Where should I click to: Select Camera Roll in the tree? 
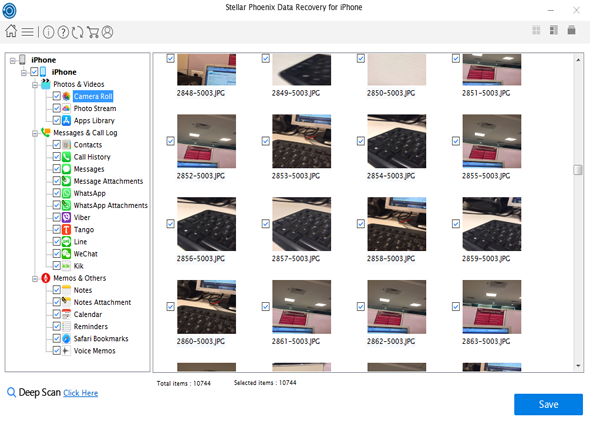(93, 96)
